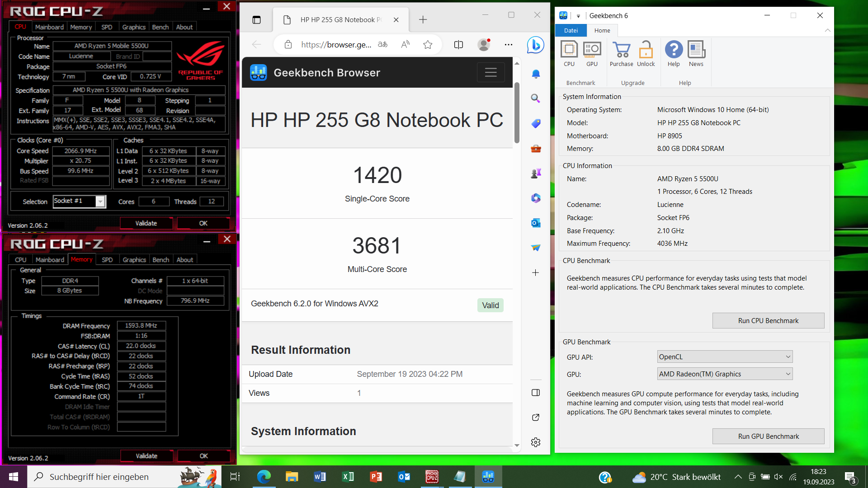
Task: Click the page scroll down arrow in Edge
Action: (x=517, y=446)
